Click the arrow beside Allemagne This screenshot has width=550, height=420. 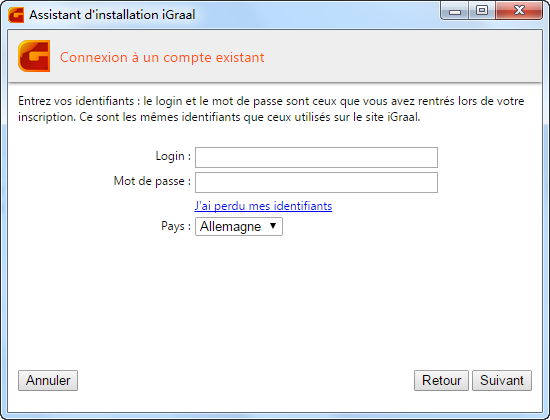(273, 226)
